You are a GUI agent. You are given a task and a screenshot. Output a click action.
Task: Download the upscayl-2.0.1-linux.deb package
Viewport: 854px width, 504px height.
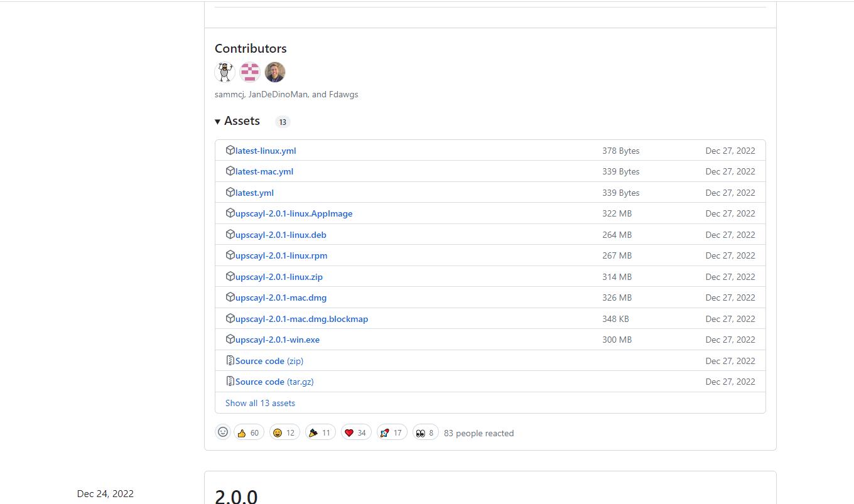click(281, 235)
